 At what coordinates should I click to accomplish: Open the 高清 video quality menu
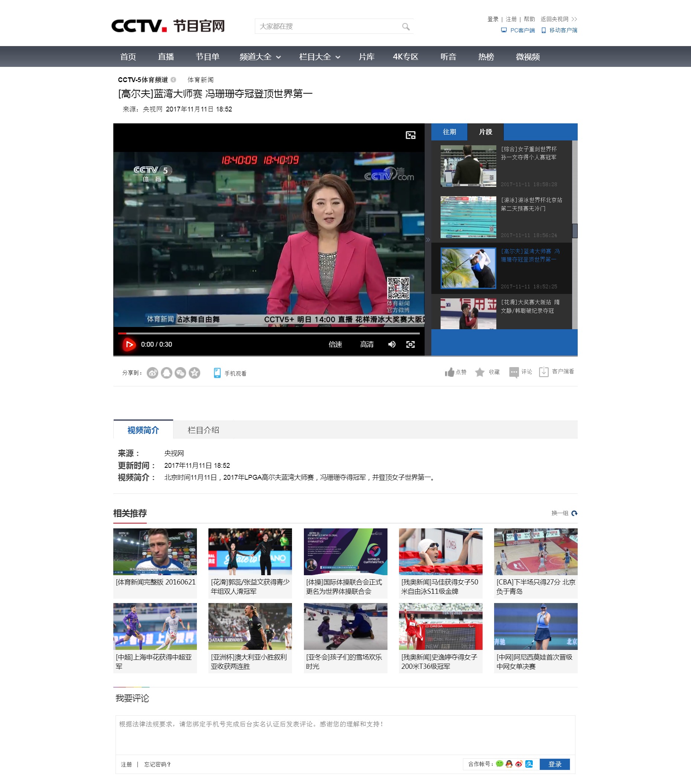point(367,344)
